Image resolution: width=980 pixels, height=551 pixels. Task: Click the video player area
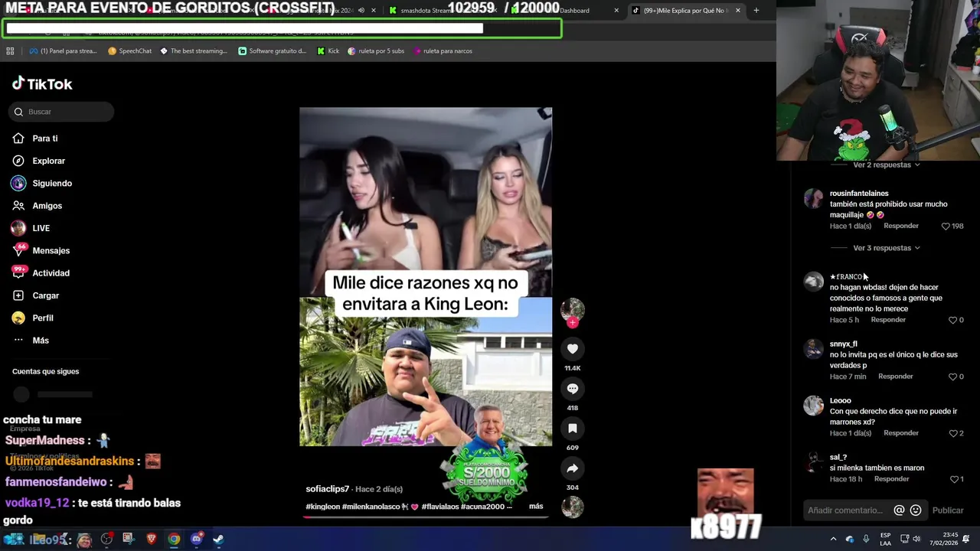[x=426, y=276]
